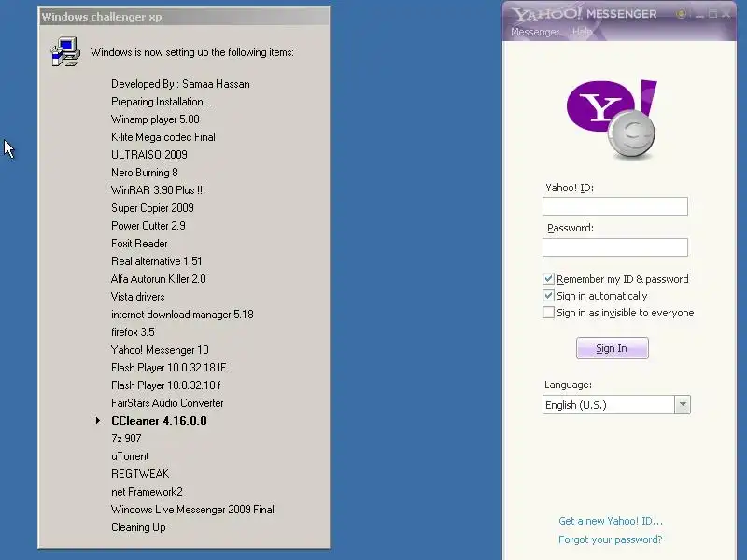This screenshot has height=560, width=747.
Task: Select Flash Player 10.0.32.18 f item
Action: point(166,385)
